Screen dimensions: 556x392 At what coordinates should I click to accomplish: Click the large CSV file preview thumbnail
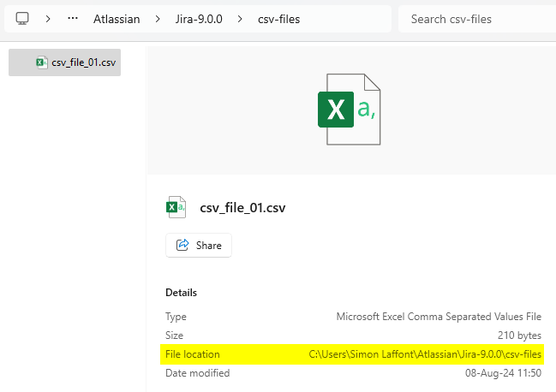pyautogui.click(x=350, y=110)
